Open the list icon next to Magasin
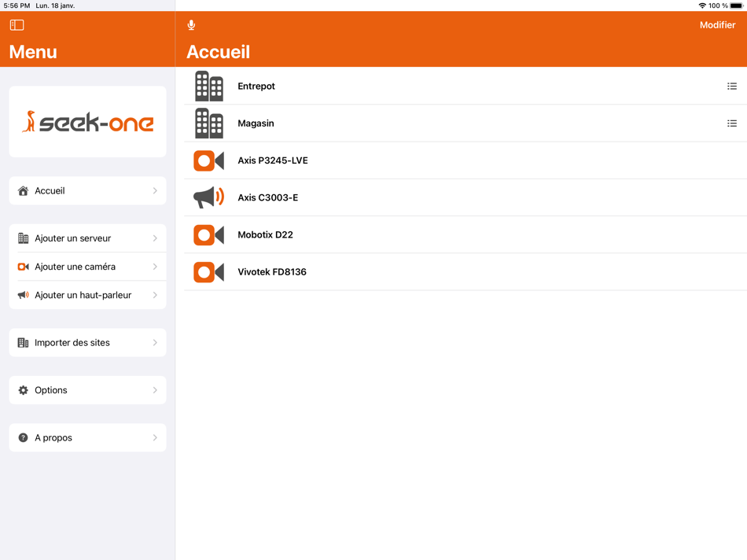Viewport: 747px width, 560px height. pos(732,123)
